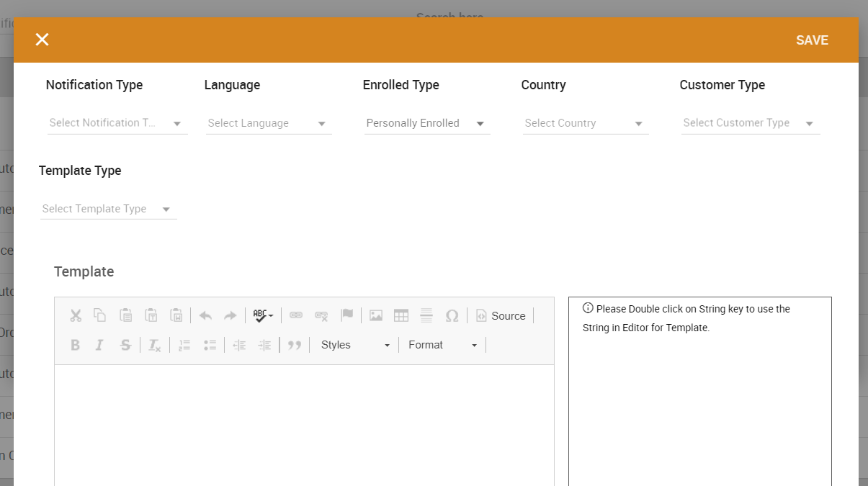Insert an anchor using flag icon
Screen dimensions: 868x486
coord(346,315)
